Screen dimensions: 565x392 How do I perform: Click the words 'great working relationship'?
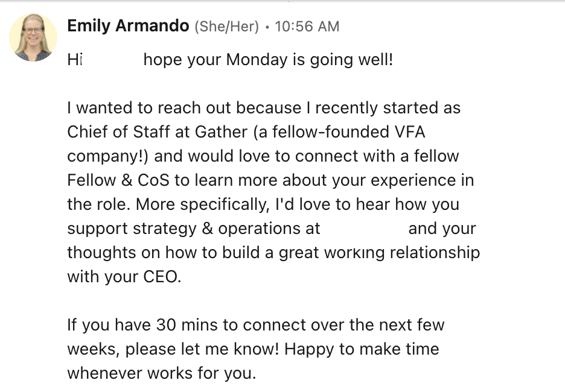379,252
